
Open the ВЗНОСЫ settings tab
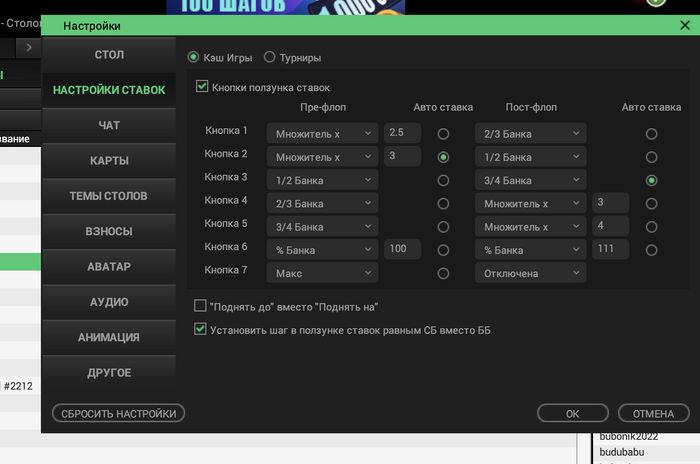click(x=109, y=231)
